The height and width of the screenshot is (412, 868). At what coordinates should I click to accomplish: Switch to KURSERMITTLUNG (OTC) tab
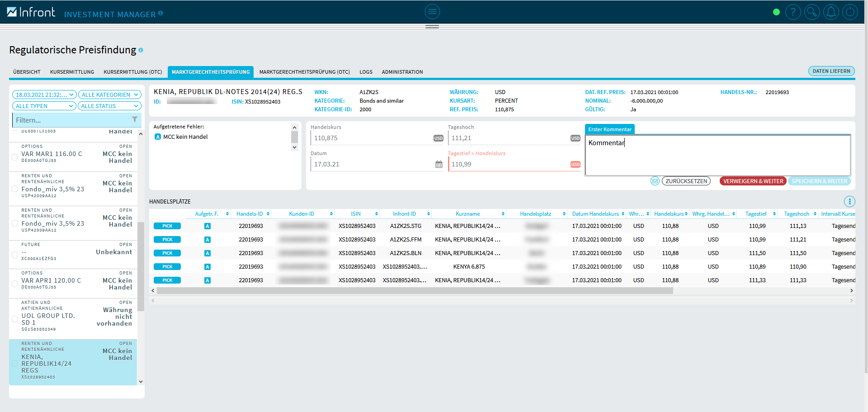[132, 72]
